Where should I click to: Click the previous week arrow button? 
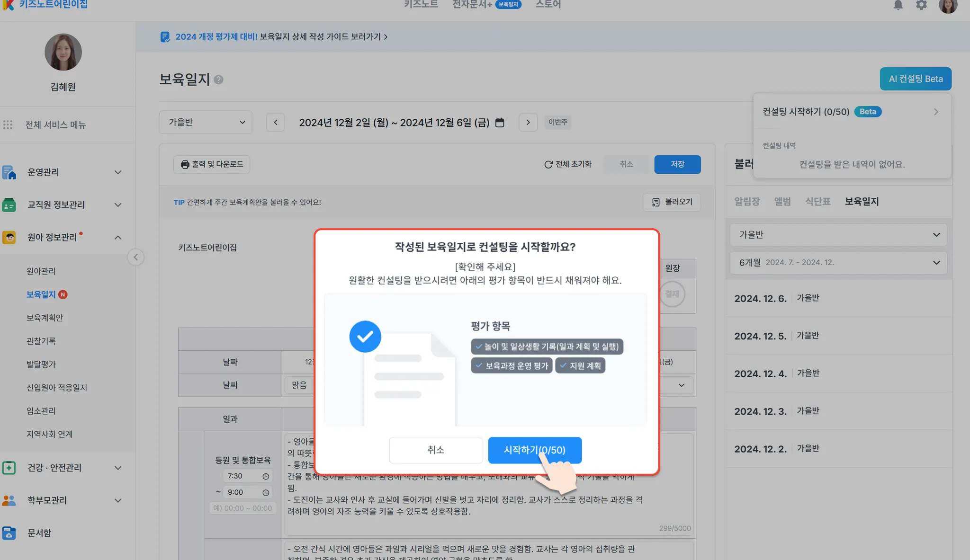(275, 122)
